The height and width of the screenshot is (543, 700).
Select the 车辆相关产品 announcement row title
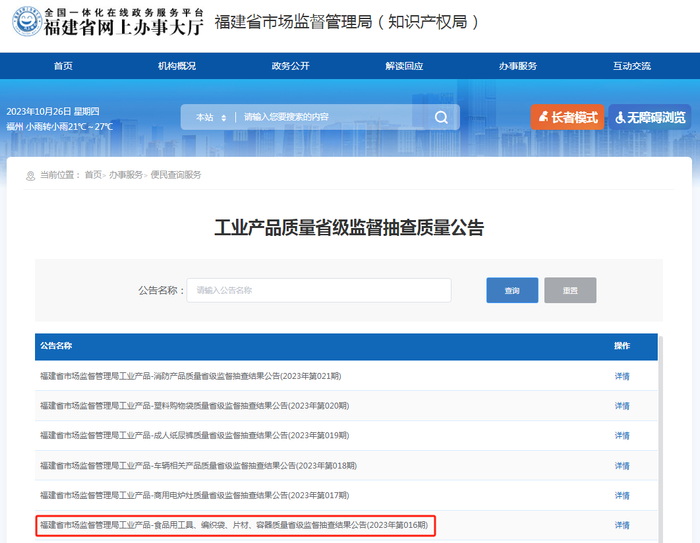[199, 466]
